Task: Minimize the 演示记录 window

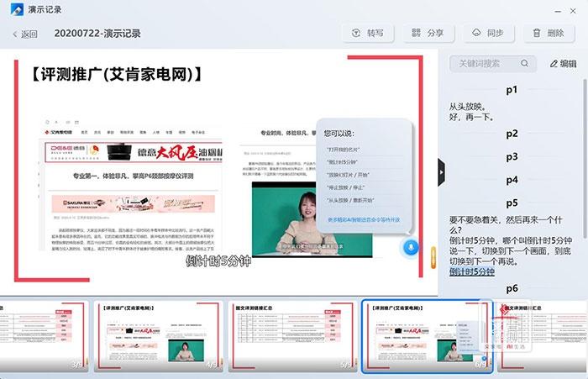Action: (x=558, y=11)
